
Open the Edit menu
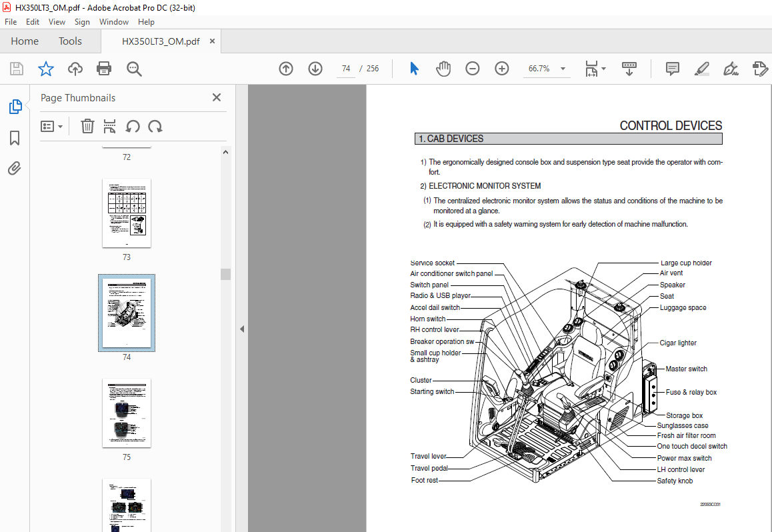(x=33, y=21)
